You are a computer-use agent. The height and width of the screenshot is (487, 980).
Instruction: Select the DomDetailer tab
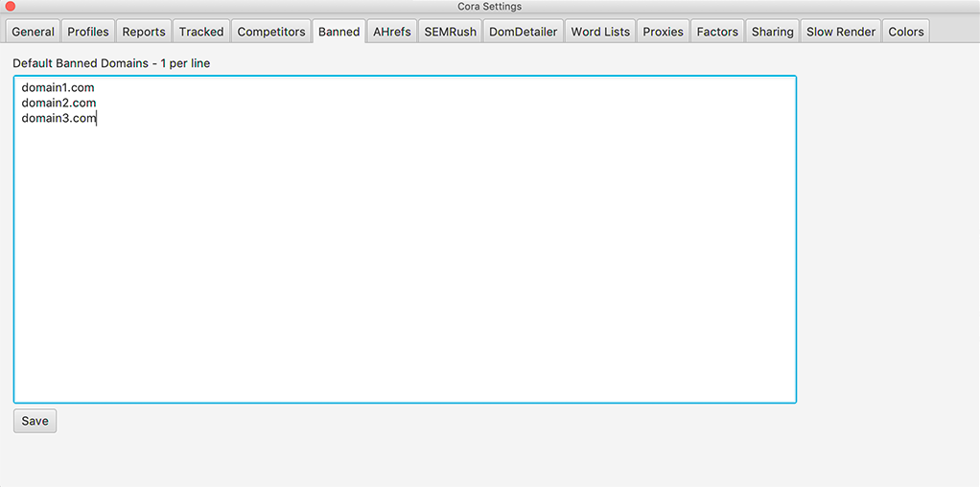(524, 32)
